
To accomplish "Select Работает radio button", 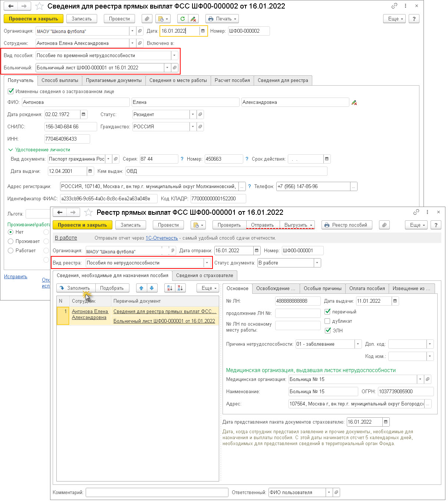I will pyautogui.click(x=10, y=250).
